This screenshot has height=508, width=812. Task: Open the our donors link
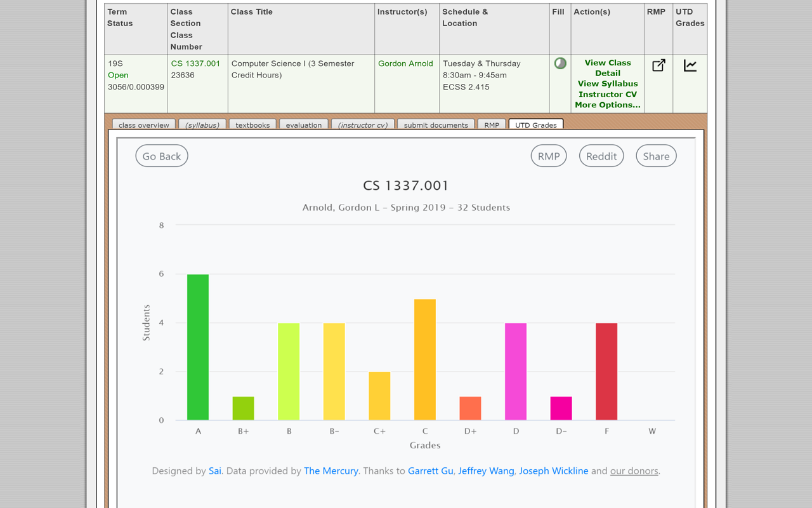pos(634,471)
